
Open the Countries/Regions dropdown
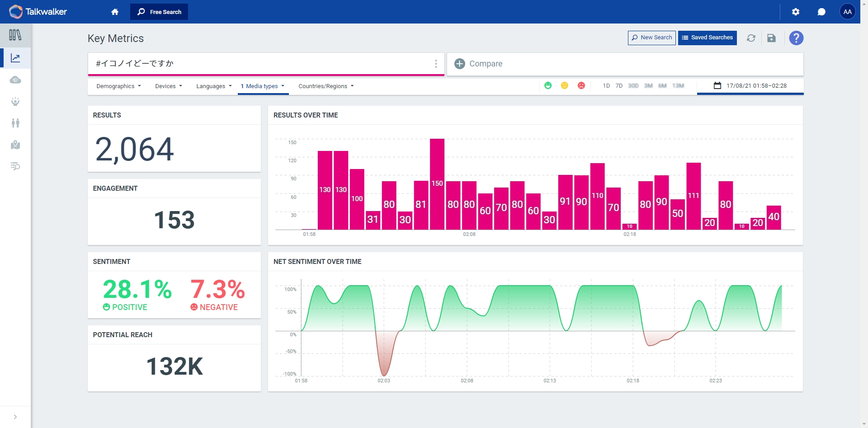pyautogui.click(x=326, y=86)
